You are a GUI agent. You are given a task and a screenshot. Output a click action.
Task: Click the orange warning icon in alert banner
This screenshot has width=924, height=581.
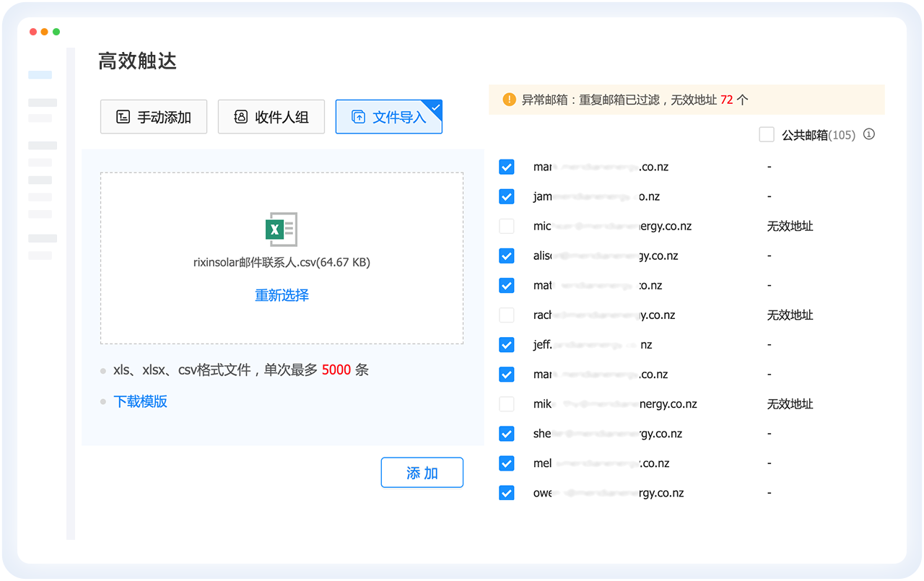coord(510,100)
